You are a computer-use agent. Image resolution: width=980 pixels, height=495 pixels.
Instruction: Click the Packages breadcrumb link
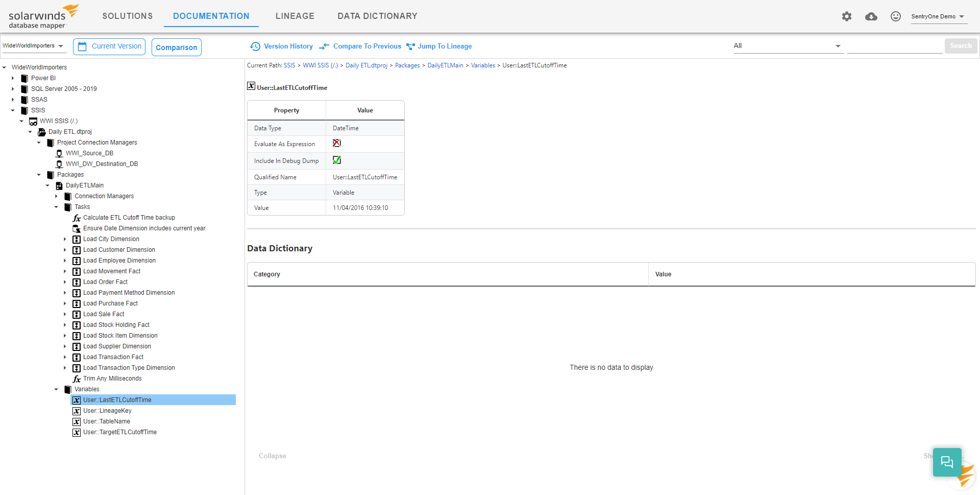click(407, 65)
